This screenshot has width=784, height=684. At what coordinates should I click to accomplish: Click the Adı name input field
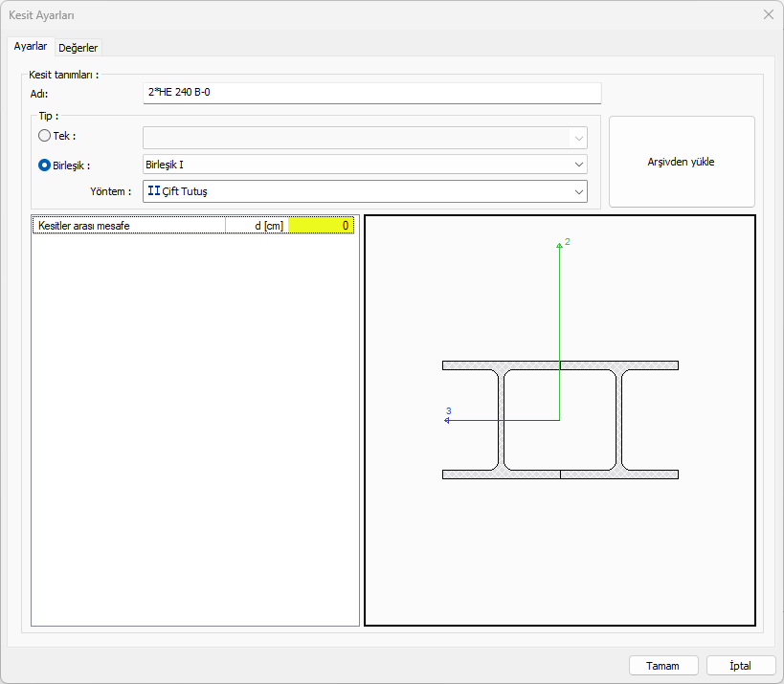371,93
